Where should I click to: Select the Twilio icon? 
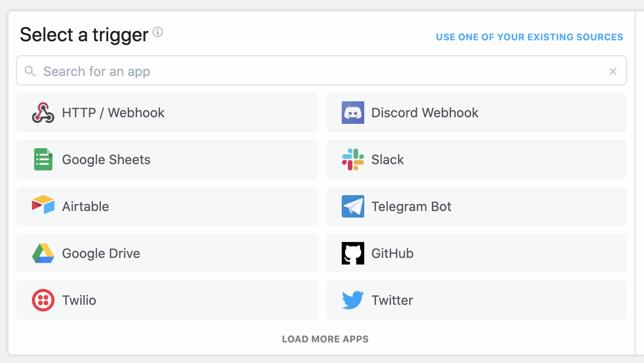click(43, 300)
